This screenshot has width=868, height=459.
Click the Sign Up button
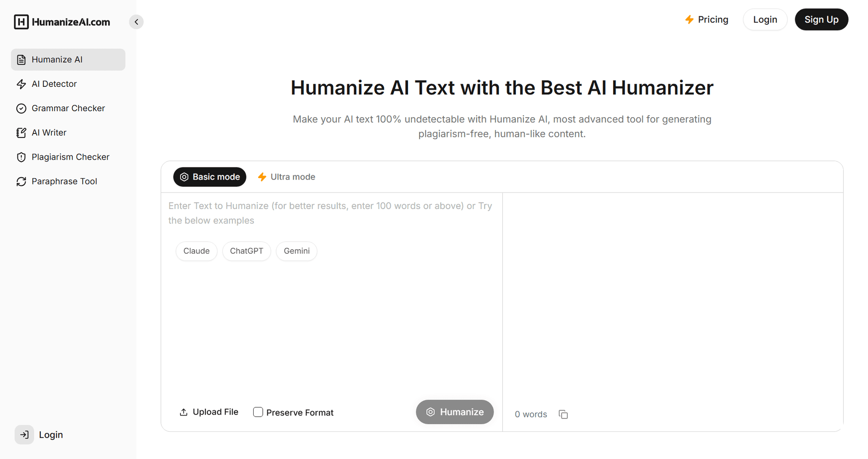821,19
